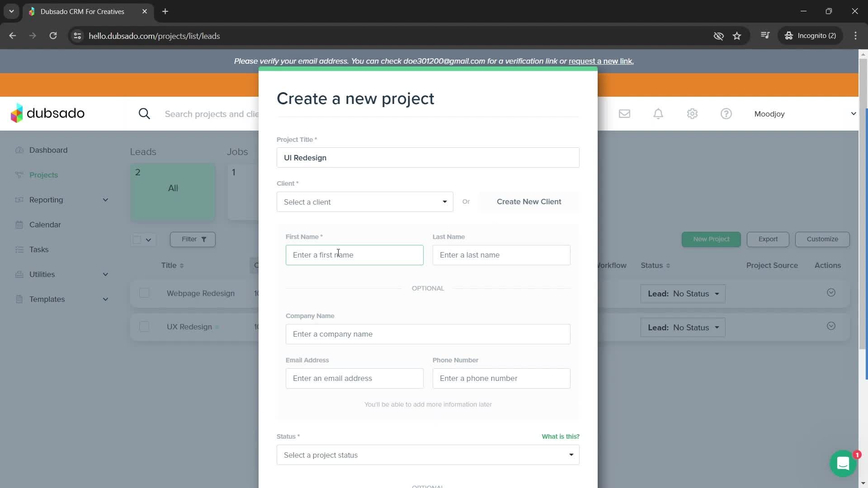Image resolution: width=868 pixels, height=488 pixels.
Task: Click the search magnifier icon
Action: tap(144, 114)
